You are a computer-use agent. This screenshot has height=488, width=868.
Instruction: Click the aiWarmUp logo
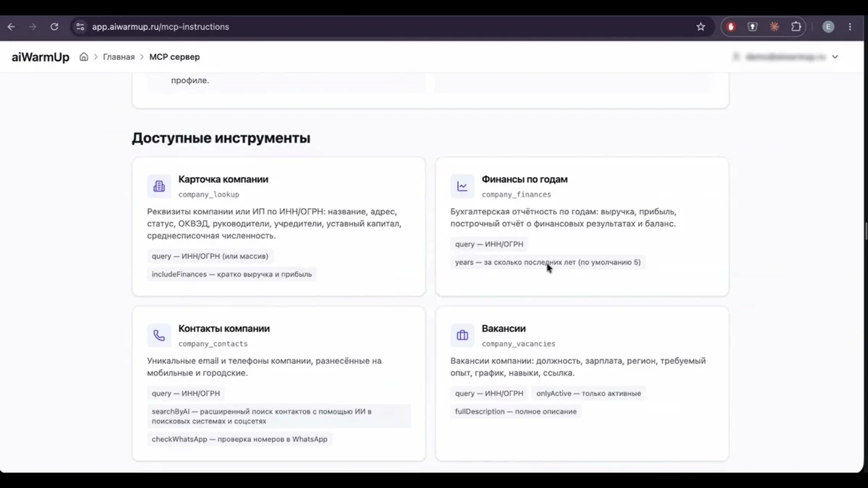pyautogui.click(x=41, y=57)
